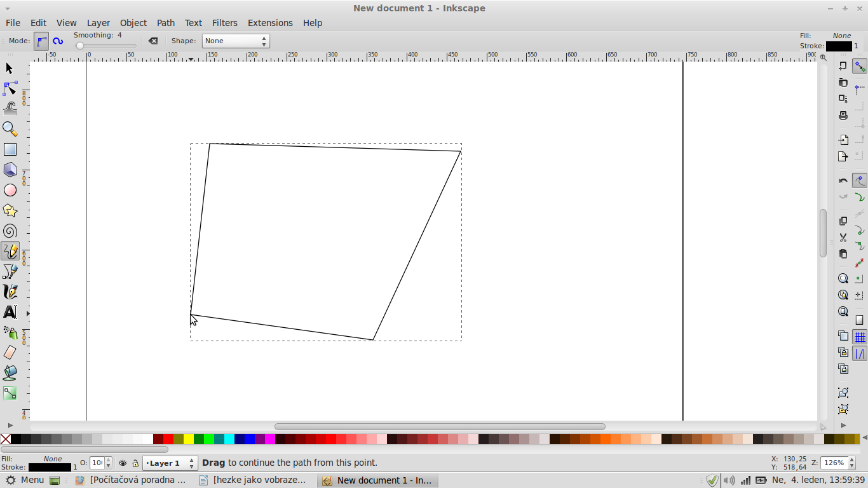Image resolution: width=868 pixels, height=488 pixels.
Task: Click the taskbar clock date
Action: pos(818,480)
